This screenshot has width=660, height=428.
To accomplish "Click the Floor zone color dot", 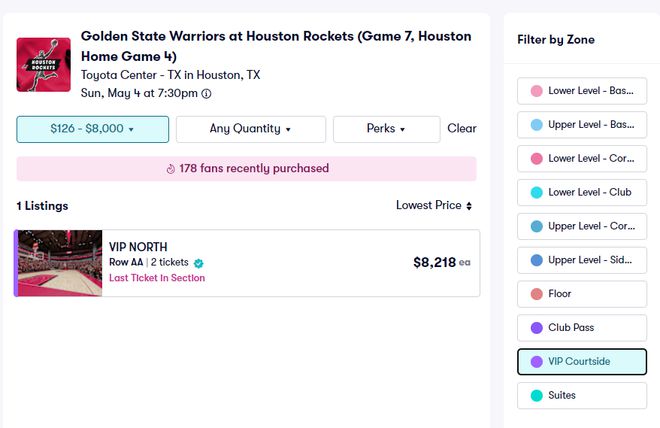I will coord(537,294).
